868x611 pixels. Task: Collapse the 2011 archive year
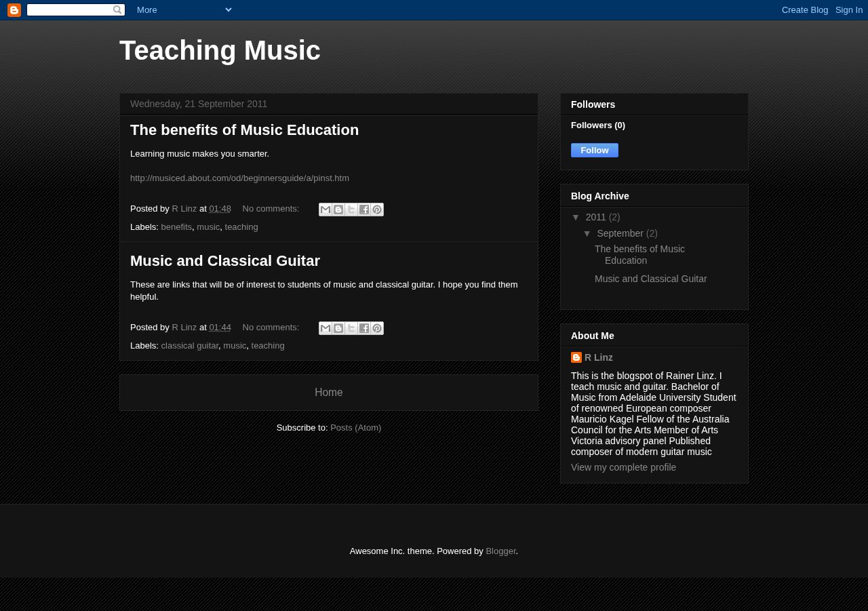click(x=576, y=217)
